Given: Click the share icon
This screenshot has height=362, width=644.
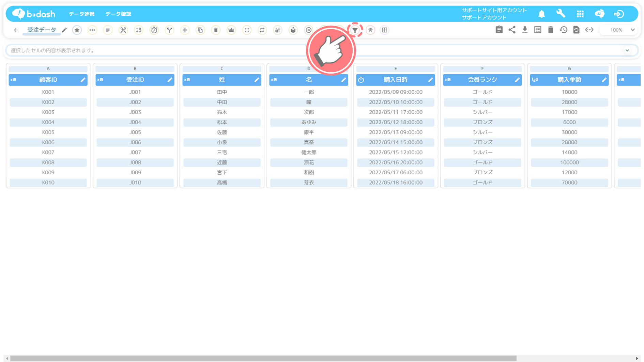Looking at the screenshot, I should tap(512, 30).
